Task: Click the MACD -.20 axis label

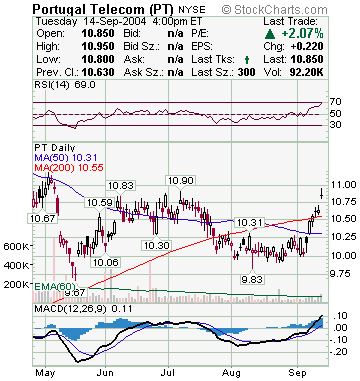Action: (x=338, y=352)
